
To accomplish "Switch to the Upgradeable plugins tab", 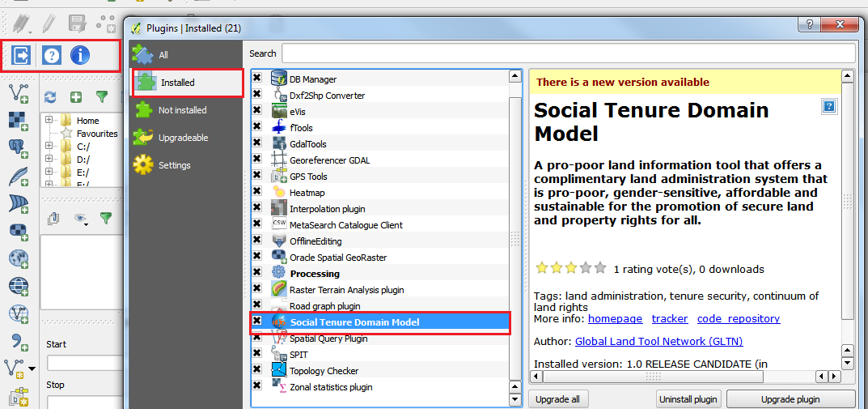I will 187,138.
